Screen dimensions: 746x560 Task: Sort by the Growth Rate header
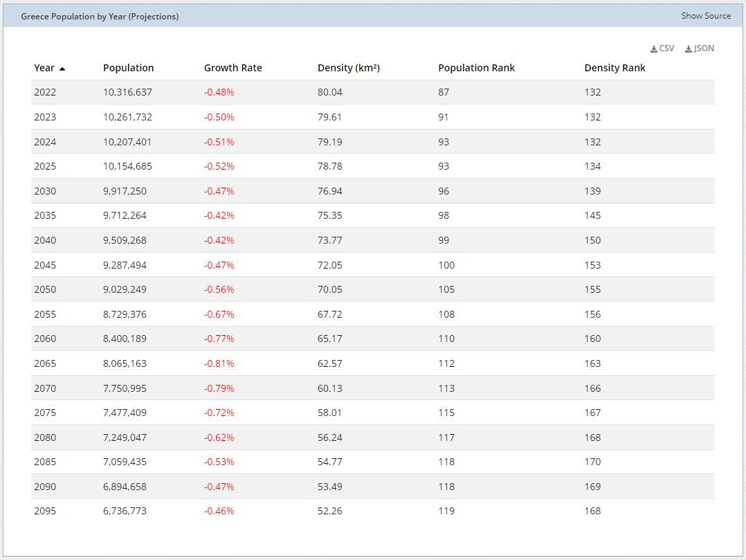pos(233,68)
